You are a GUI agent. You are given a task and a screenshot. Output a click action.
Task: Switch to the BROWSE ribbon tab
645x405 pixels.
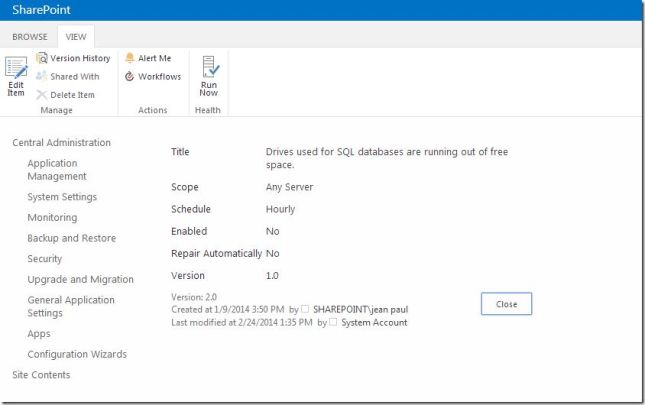click(30, 37)
